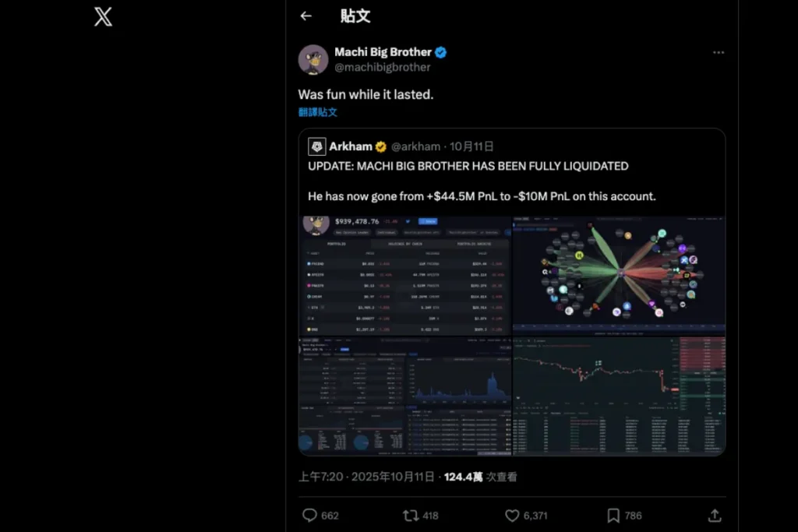The height and width of the screenshot is (532, 798).
Task: Bookmark this post
Action: (x=613, y=515)
